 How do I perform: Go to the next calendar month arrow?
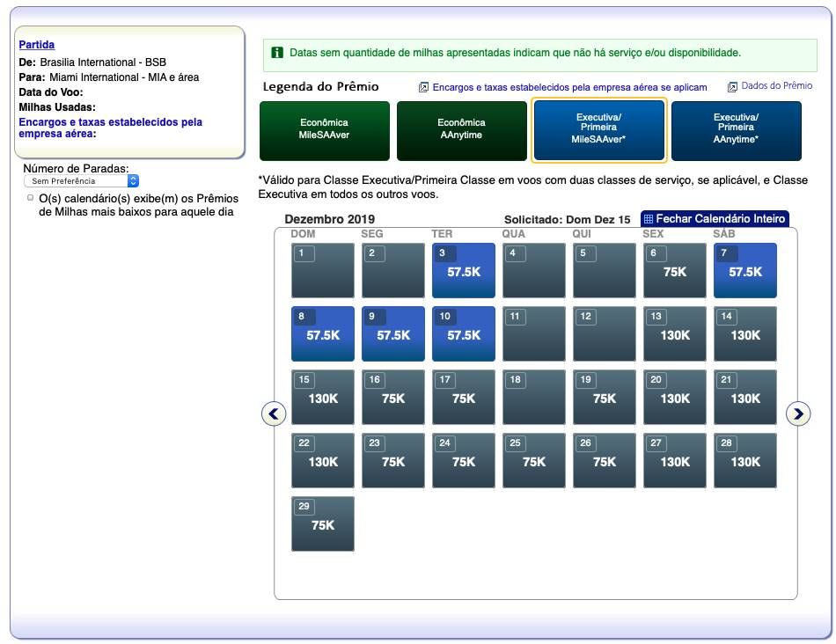coord(798,413)
